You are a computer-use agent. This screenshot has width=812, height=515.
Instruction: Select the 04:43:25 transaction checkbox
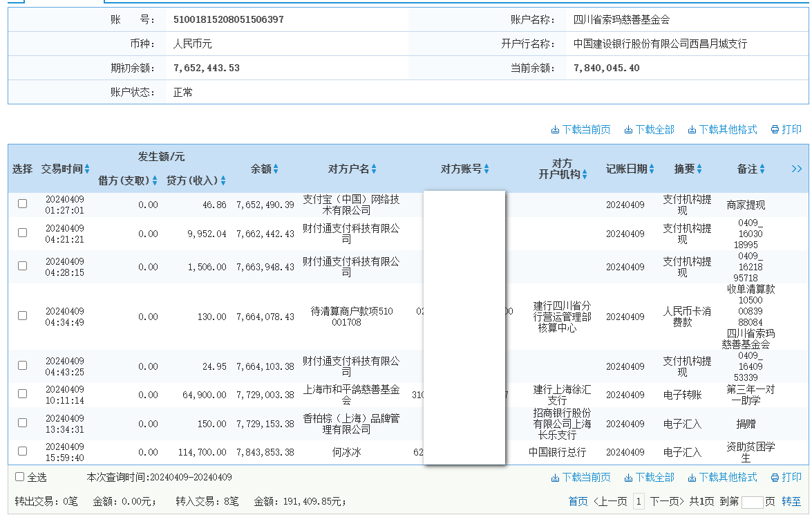coord(22,365)
